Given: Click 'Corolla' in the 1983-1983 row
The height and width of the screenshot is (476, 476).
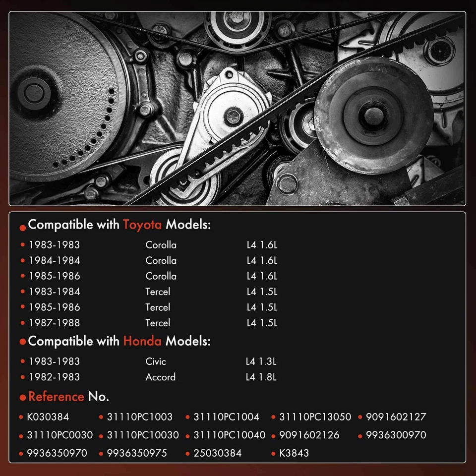Looking at the screenshot, I should click(161, 245).
